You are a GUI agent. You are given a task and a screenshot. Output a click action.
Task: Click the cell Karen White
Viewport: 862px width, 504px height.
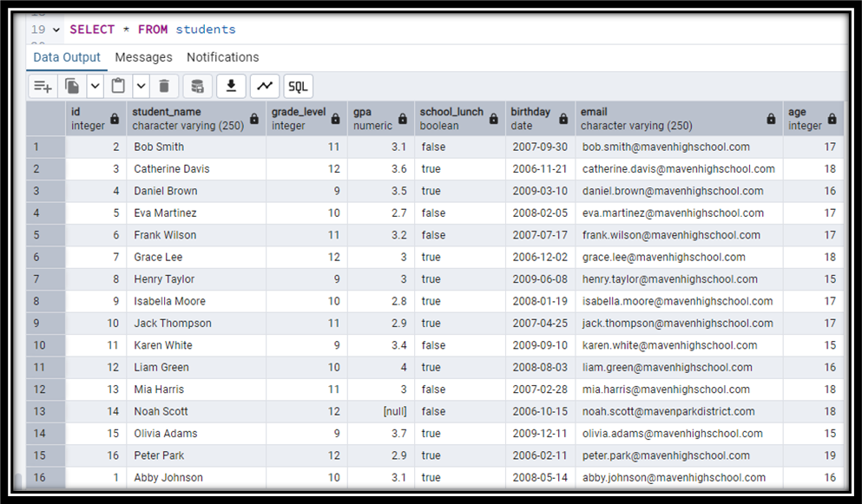[196, 345]
